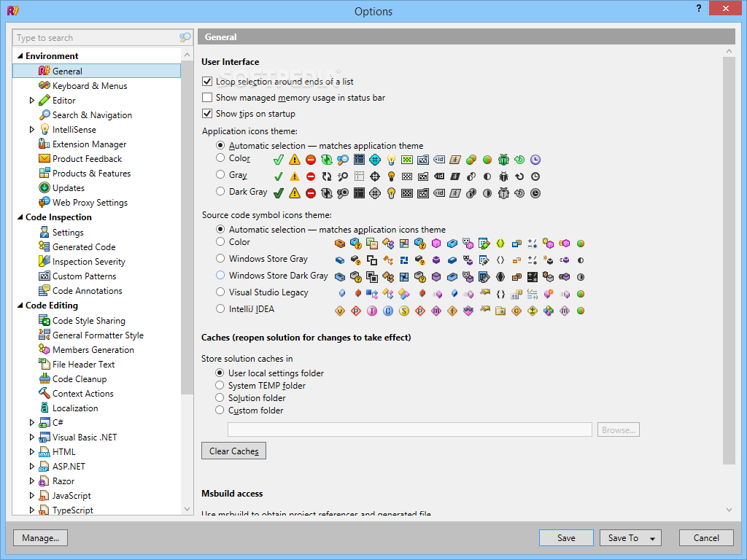Open Search & Navigation options page
The height and width of the screenshot is (560, 747).
[x=92, y=114]
